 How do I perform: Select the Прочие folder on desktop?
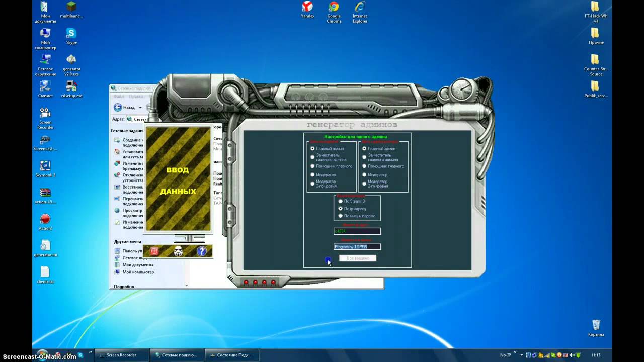pyautogui.click(x=596, y=36)
